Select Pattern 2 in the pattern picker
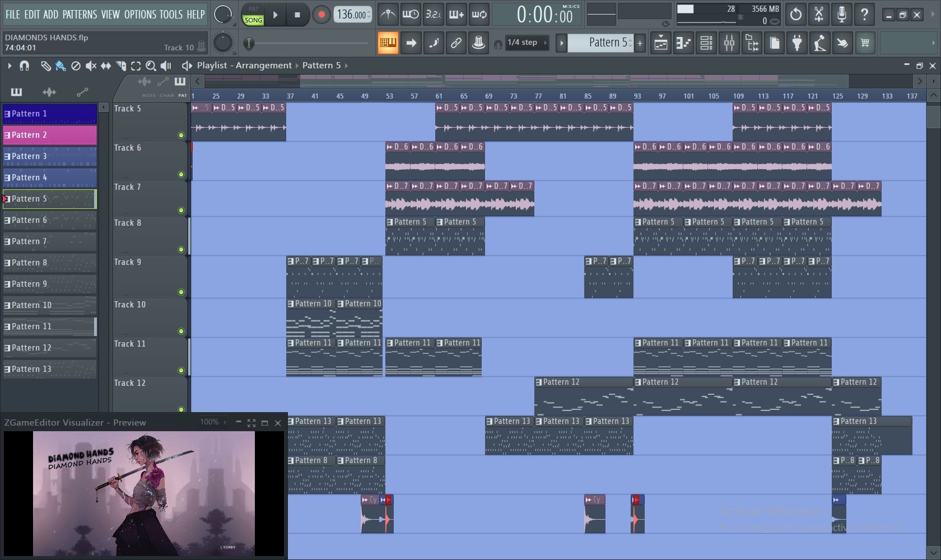The height and width of the screenshot is (560, 941). coord(50,135)
